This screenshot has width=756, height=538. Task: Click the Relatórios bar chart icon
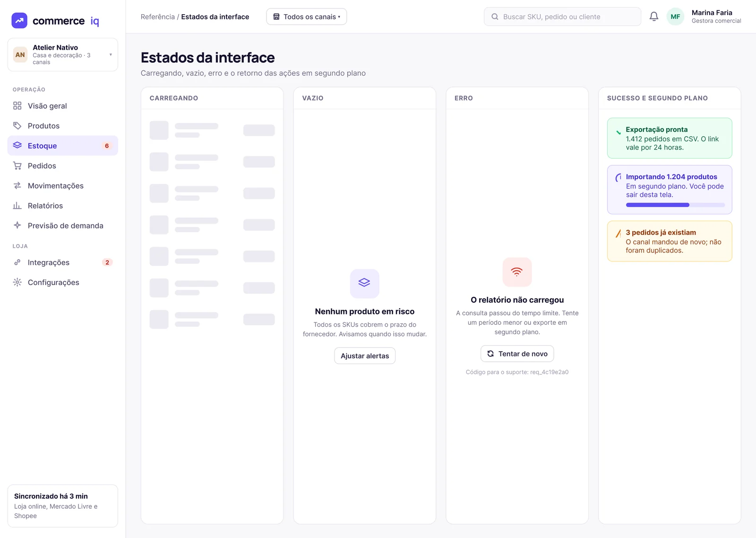coord(17,206)
